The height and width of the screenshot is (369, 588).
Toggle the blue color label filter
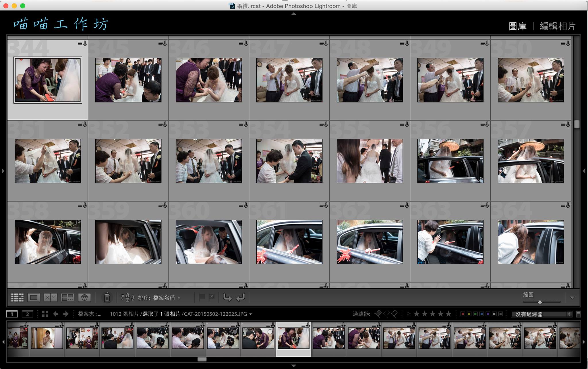[481, 314]
